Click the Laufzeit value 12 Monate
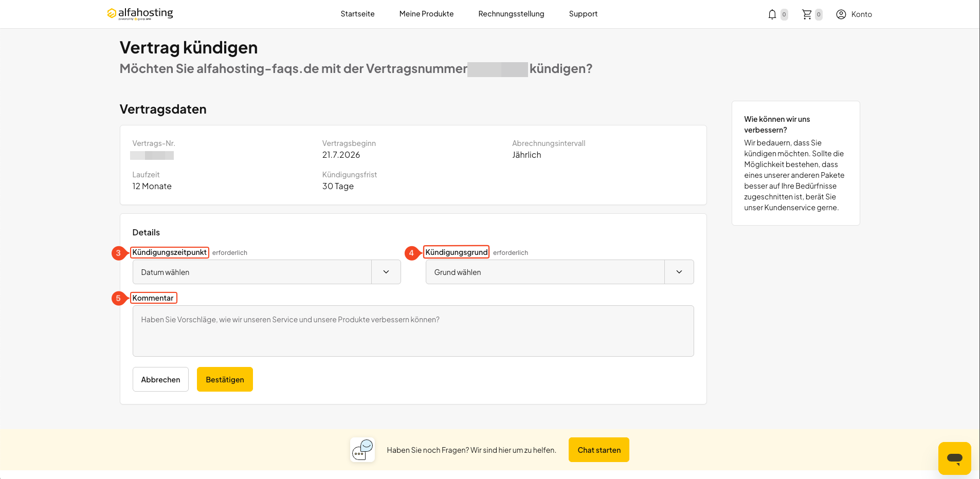This screenshot has width=980, height=479. click(x=152, y=186)
